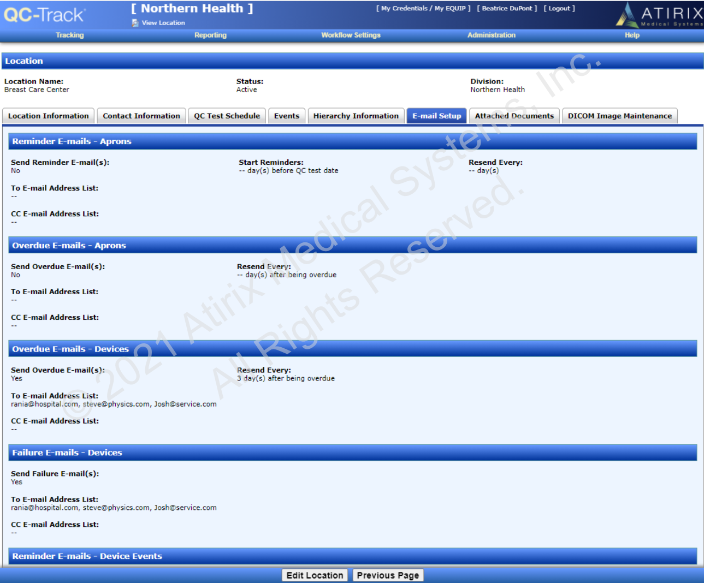Open the Workflow Settings menu
The image size is (728, 583).
click(x=351, y=35)
